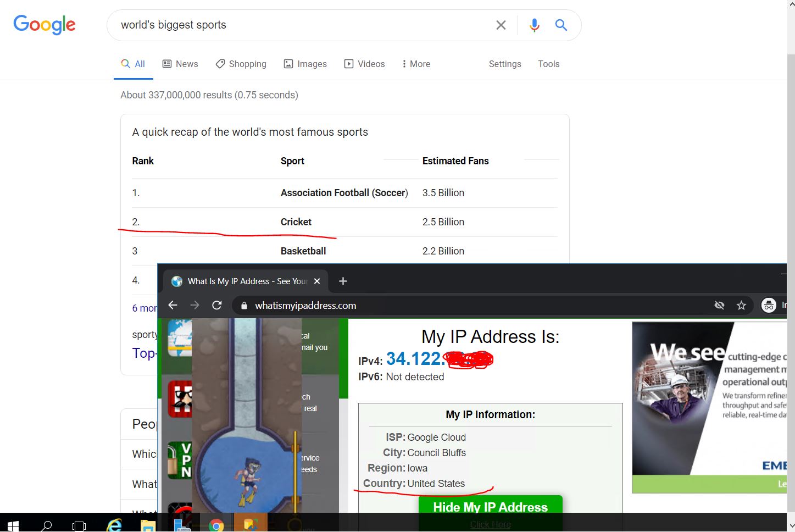This screenshot has width=795, height=532.
Task: Click the 'Iowa' region value
Action: (x=418, y=468)
